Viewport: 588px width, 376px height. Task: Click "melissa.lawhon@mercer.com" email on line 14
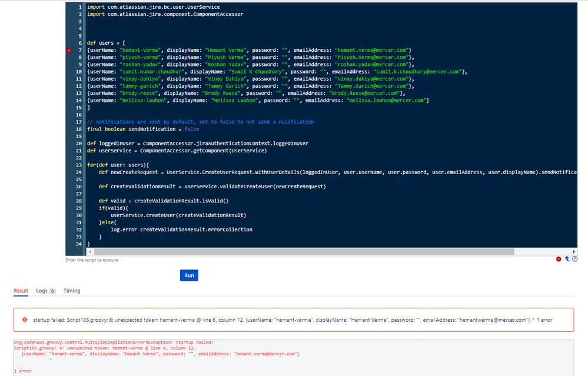click(386, 100)
